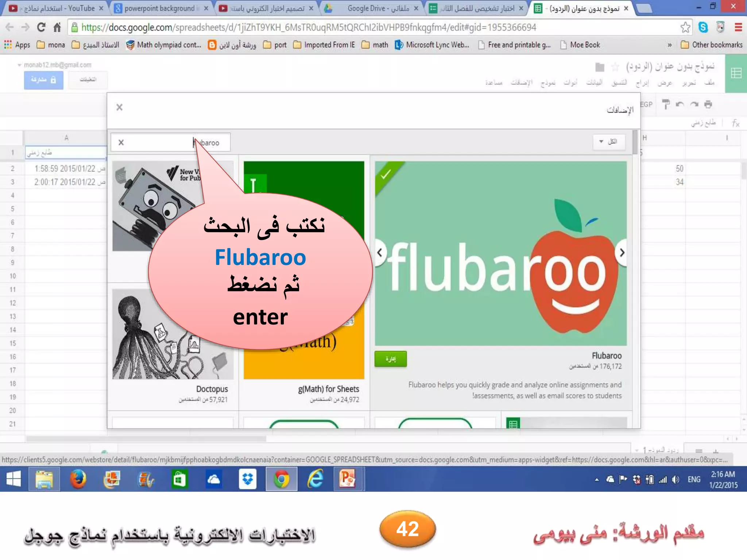
Task: Open the Insert menu in Sheets
Action: 642,83
